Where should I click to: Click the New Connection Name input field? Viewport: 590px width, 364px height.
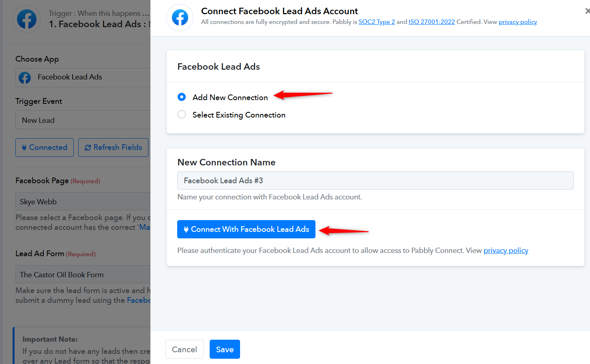point(375,181)
